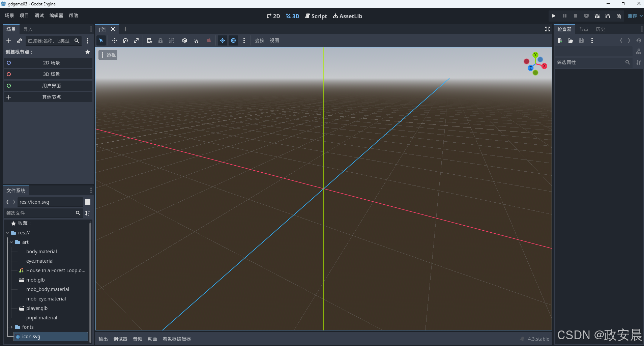The height and width of the screenshot is (346, 644).
Task: Switch to the 导入 dock tab
Action: coord(28,29)
